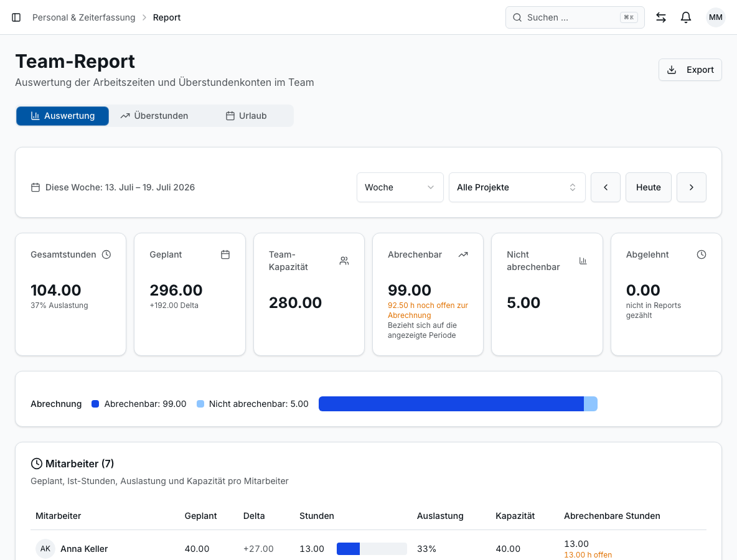Image resolution: width=737 pixels, height=560 pixels.
Task: Click the Stunden column header
Action: (317, 516)
